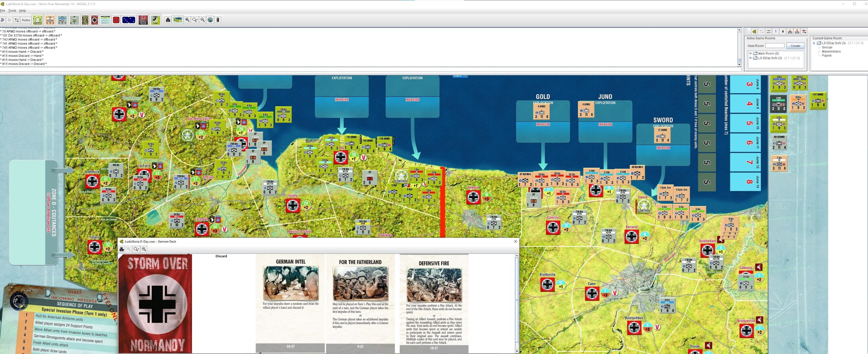Select player Massimiliano in current room
868x354 pixels.
[831, 51]
